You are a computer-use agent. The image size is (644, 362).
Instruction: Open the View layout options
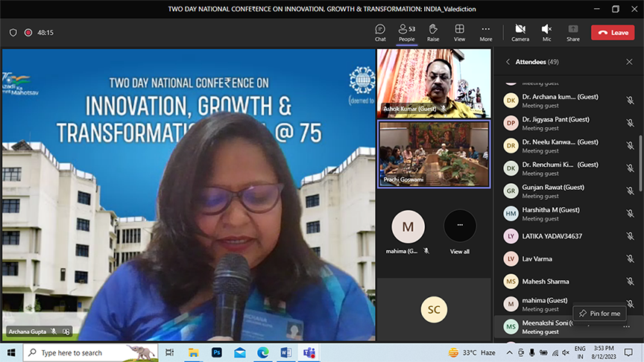(x=460, y=32)
